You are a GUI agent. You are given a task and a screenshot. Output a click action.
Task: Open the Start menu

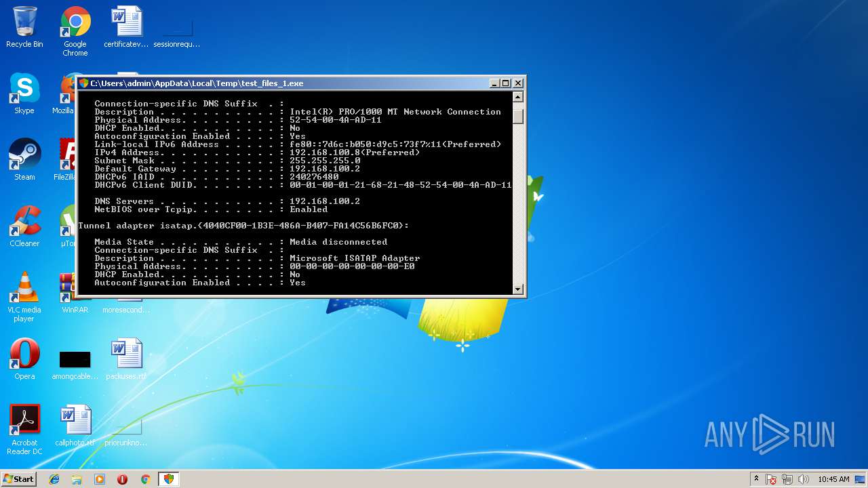[18, 479]
